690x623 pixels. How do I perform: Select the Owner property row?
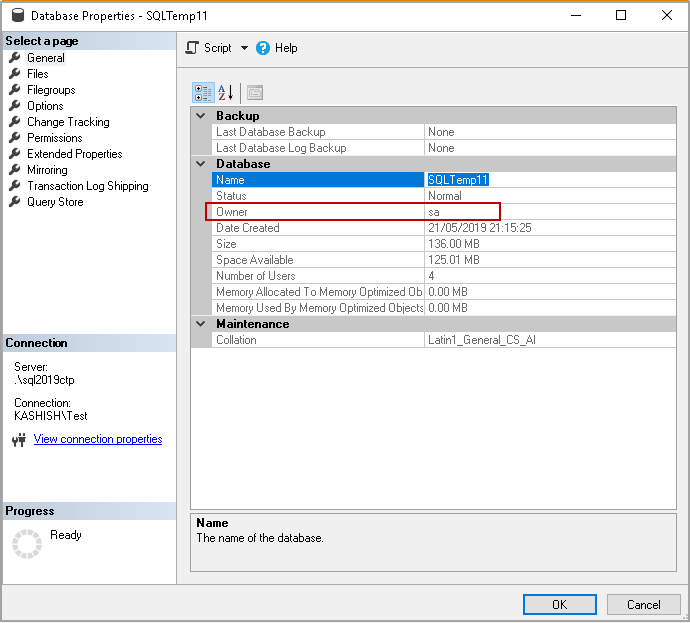point(444,212)
